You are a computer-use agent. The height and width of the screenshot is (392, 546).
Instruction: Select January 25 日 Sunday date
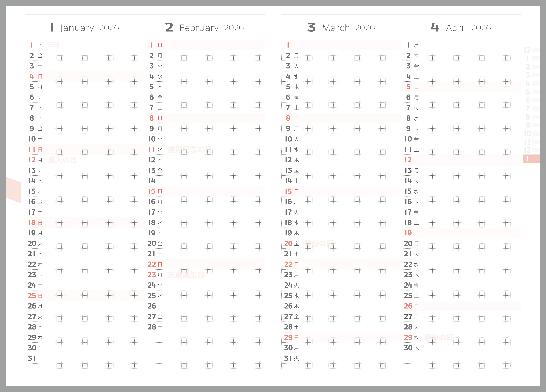coord(35,295)
